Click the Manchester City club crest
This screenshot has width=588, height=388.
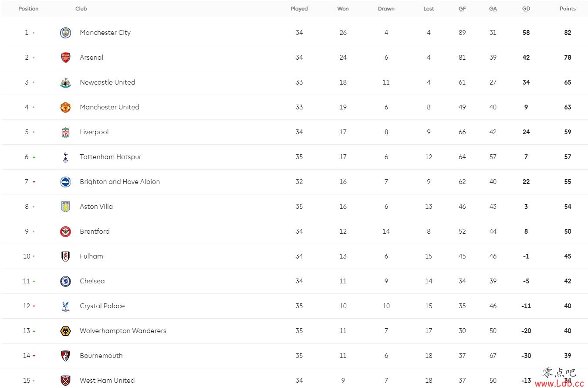[x=65, y=33]
